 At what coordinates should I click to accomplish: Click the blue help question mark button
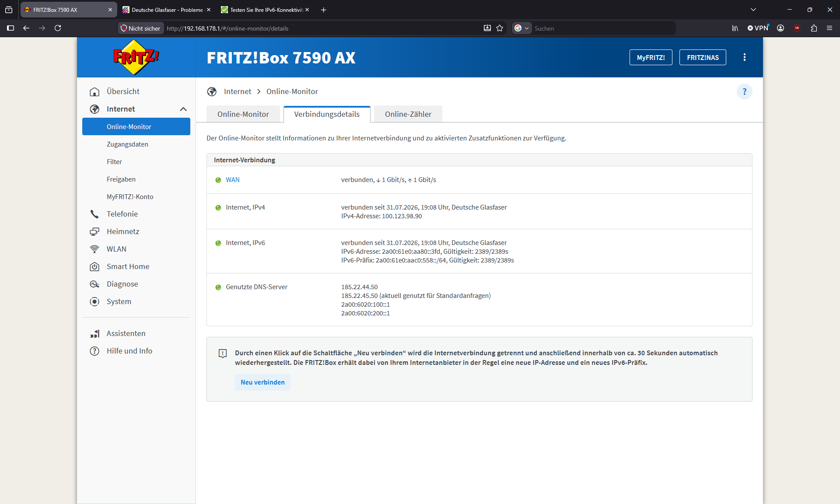[745, 91]
